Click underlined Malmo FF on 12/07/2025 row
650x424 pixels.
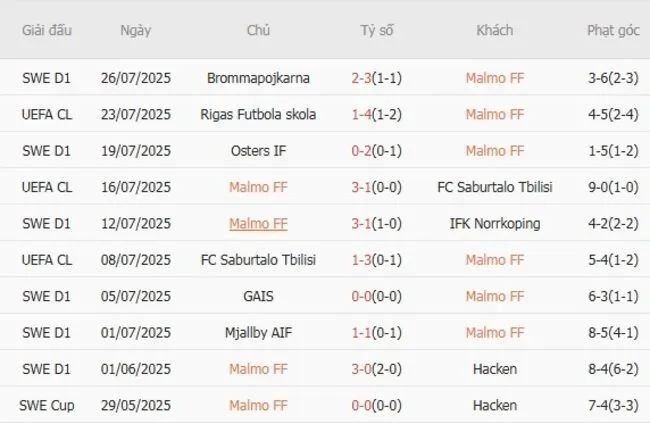coord(258,223)
